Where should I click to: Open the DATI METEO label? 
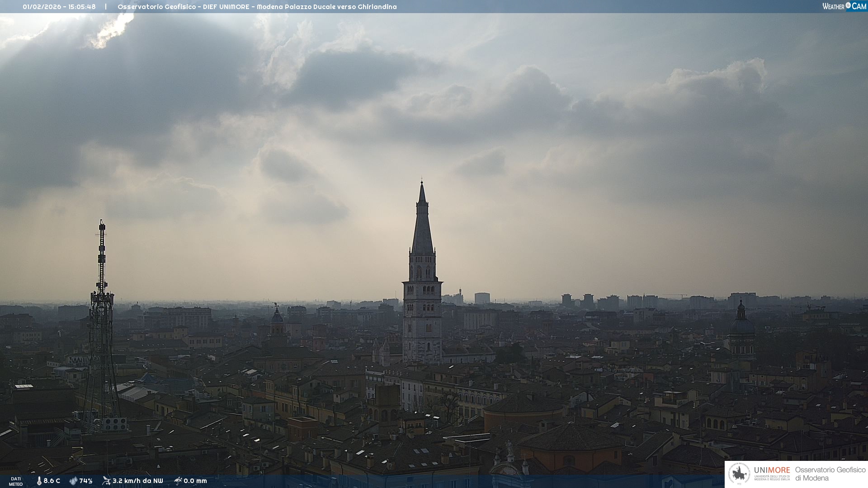tap(16, 481)
